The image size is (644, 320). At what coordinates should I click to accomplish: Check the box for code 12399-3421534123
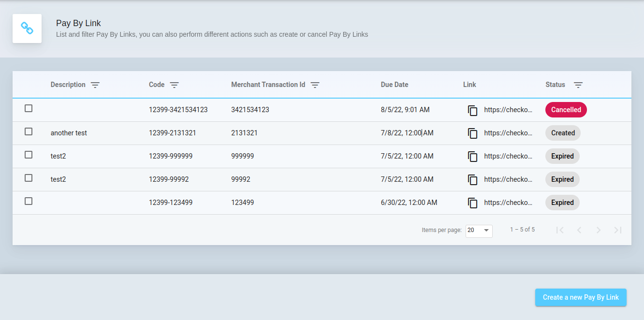(29, 108)
